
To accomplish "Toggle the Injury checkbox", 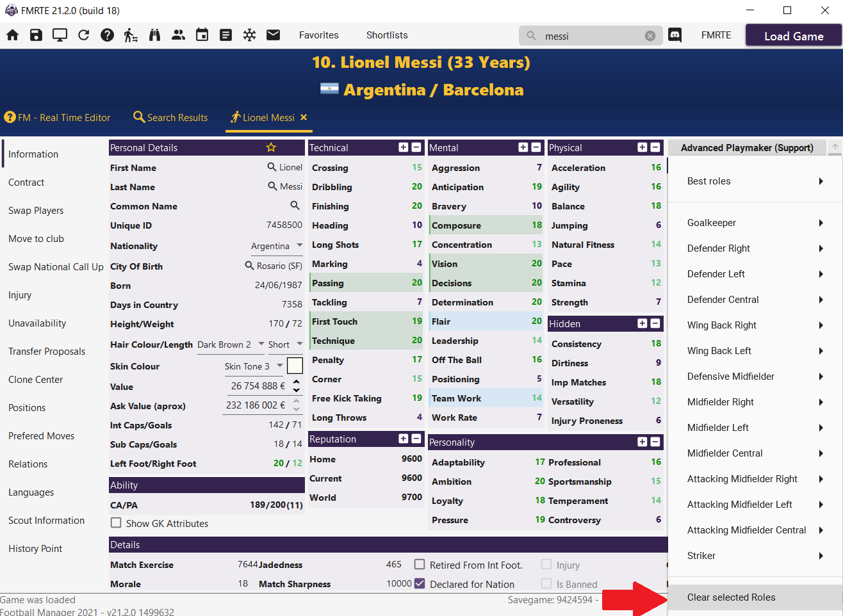I will (x=546, y=564).
